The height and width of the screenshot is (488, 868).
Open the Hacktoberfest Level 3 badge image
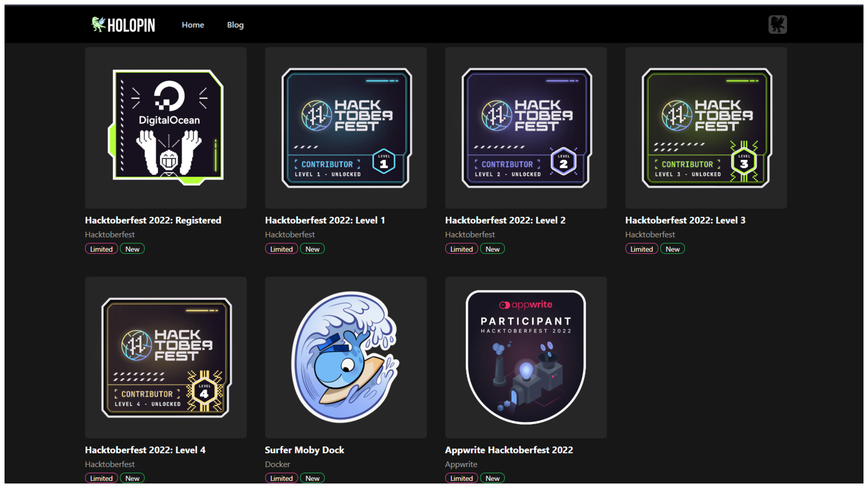click(706, 127)
